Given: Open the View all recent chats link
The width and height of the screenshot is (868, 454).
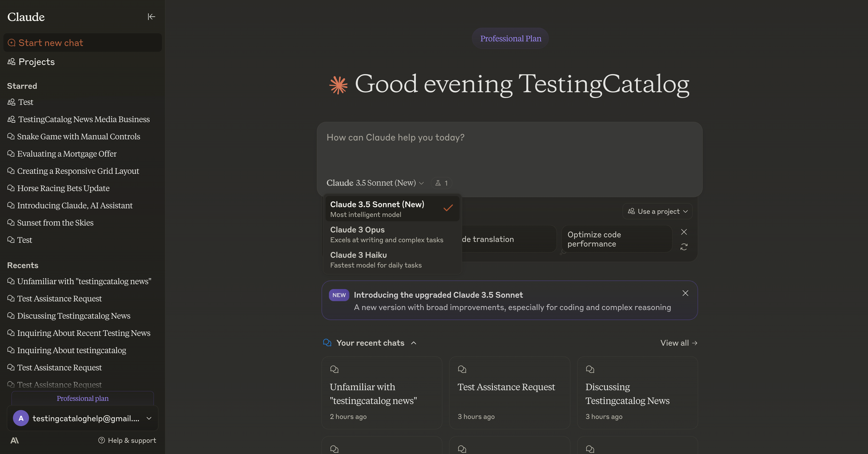Looking at the screenshot, I should click(x=679, y=343).
